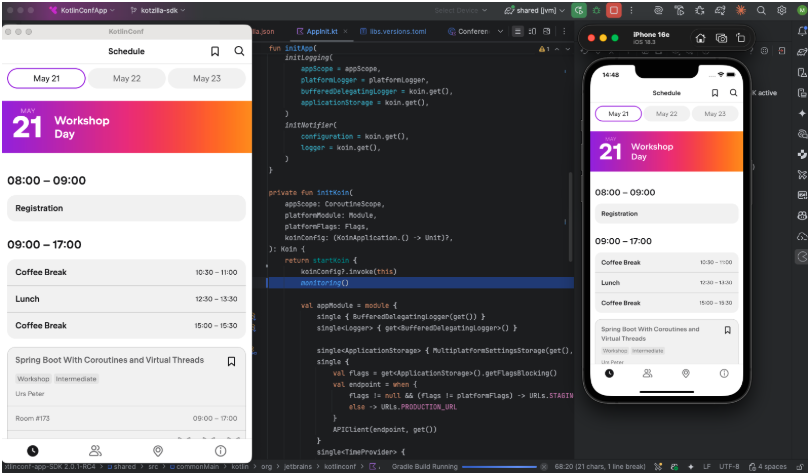Expand KotlinConfApp project dropdown
The width and height of the screenshot is (808, 473).
point(82,10)
